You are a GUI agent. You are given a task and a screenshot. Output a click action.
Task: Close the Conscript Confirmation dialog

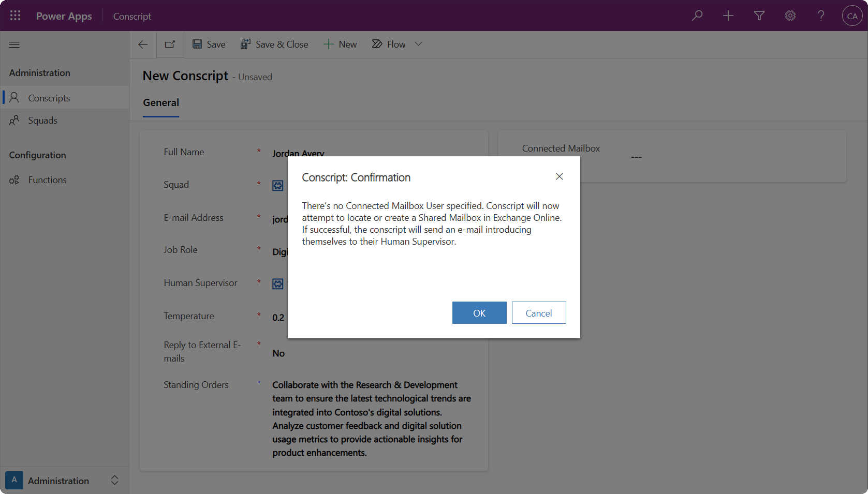560,176
